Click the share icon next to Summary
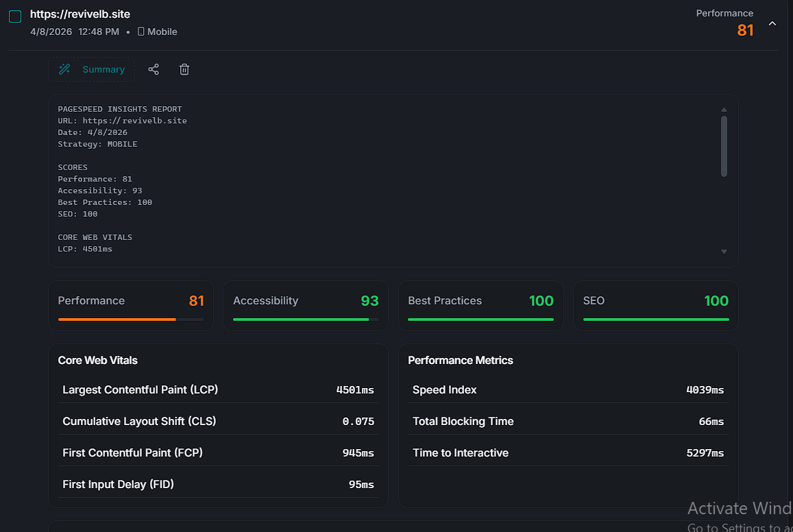793x532 pixels. 154,69
